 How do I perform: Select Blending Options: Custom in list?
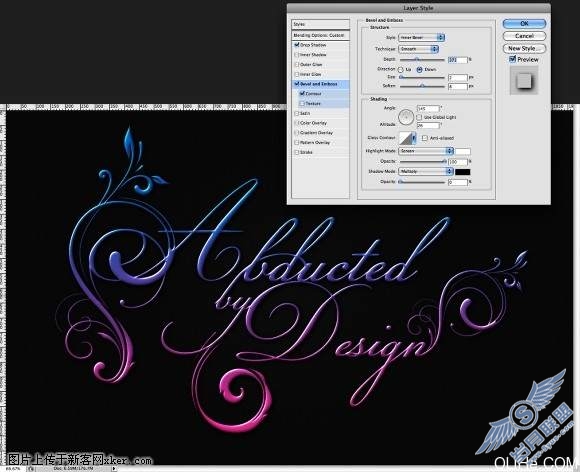pyautogui.click(x=320, y=35)
